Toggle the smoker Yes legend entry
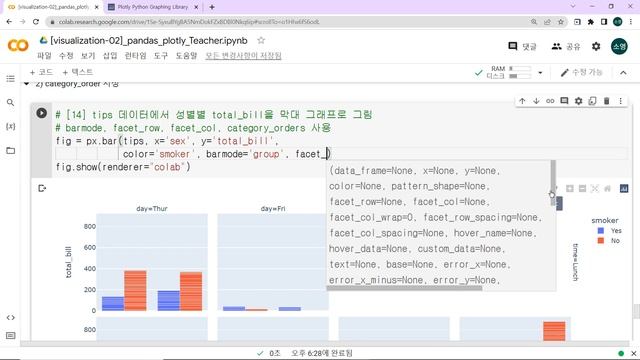This screenshot has width=640, height=360. (609, 231)
